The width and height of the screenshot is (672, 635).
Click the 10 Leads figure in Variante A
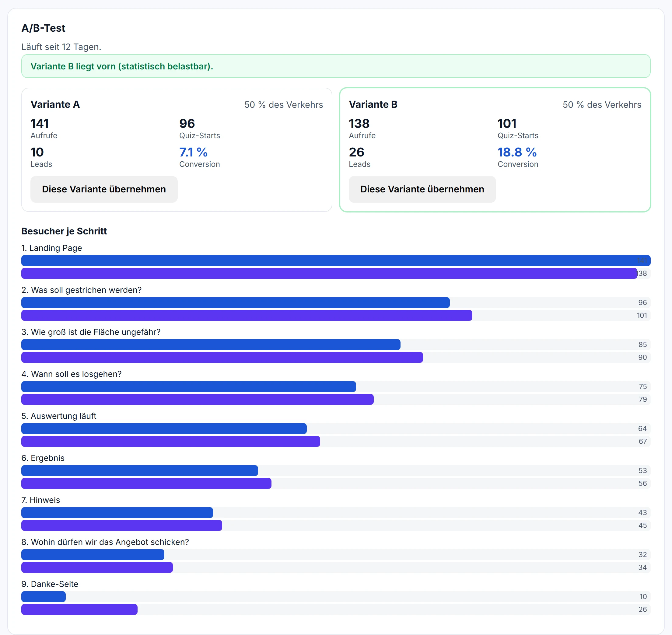click(x=37, y=152)
